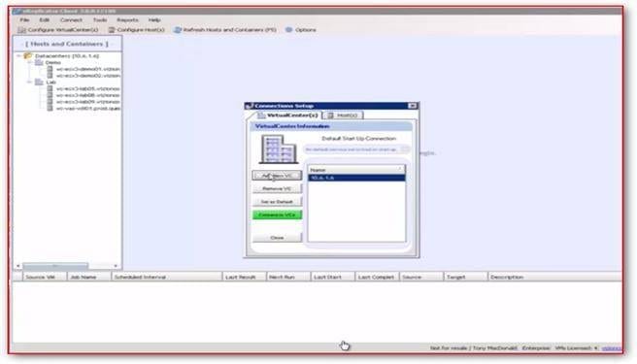Click the Lab datacenter icon
The width and height of the screenshot is (637, 364).
click(39, 83)
